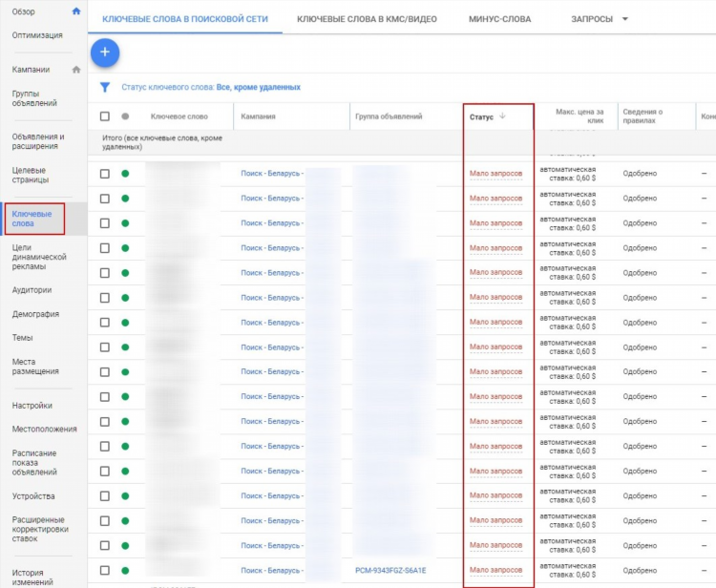Open Группы объявлений in the sidebar

click(34, 98)
